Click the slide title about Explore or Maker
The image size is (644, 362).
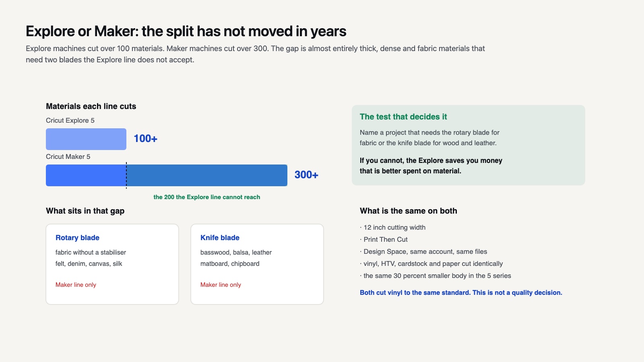(x=186, y=31)
